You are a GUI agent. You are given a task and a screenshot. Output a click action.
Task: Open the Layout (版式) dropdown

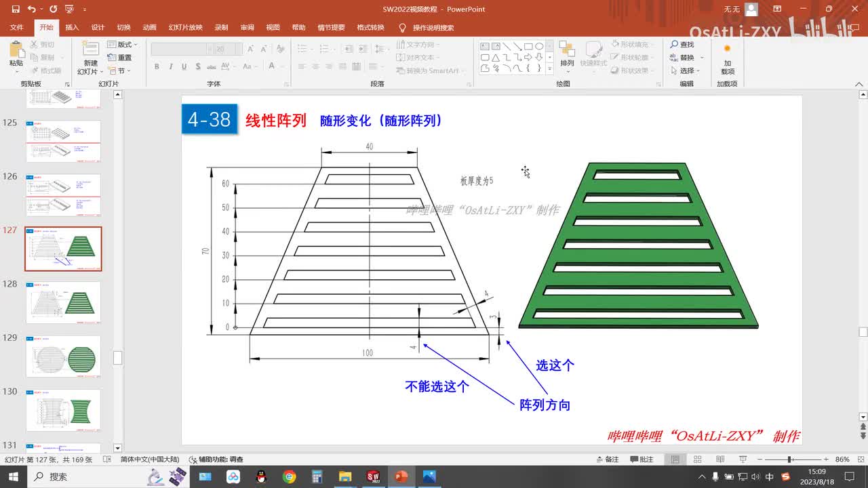pos(123,44)
